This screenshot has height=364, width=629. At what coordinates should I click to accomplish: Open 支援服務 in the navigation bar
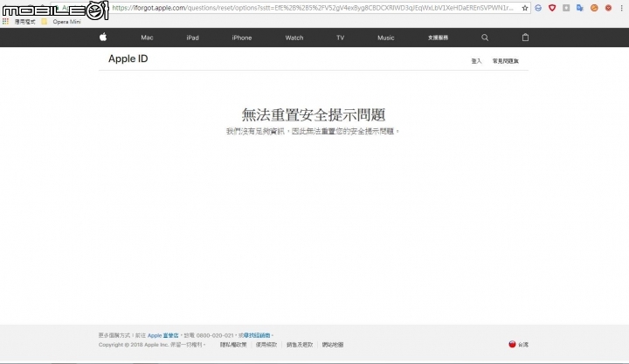point(438,38)
